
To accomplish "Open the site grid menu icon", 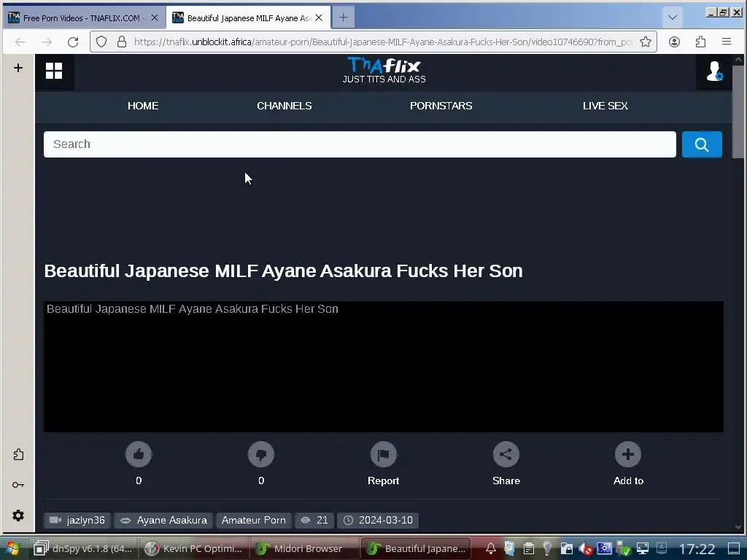I will point(54,71).
